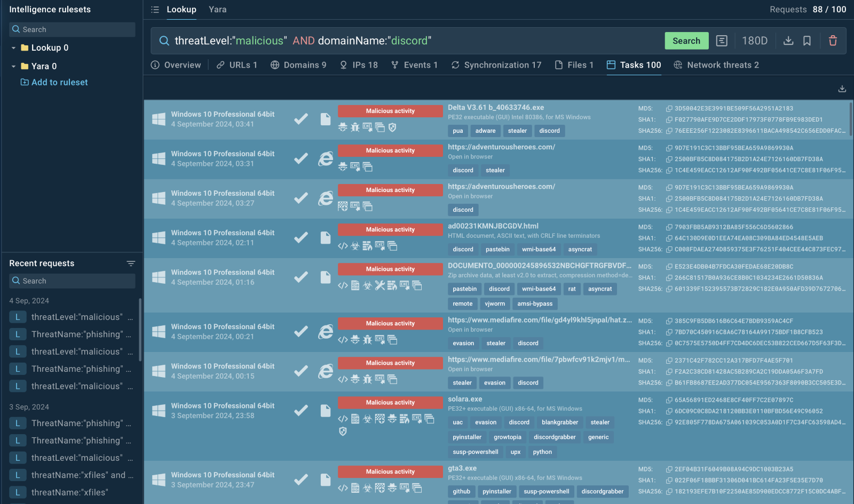The height and width of the screenshot is (504, 854).
Task: Switch to the Yara tab
Action: pos(218,10)
